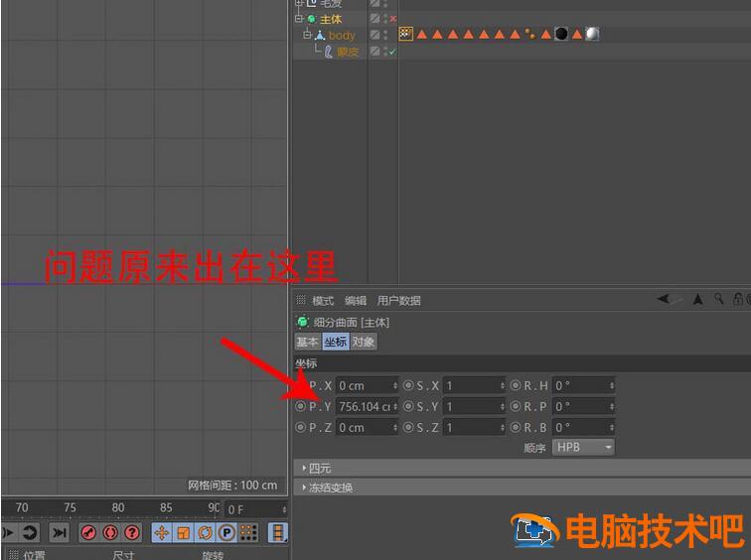Open the 用户数据 menu

(x=399, y=301)
